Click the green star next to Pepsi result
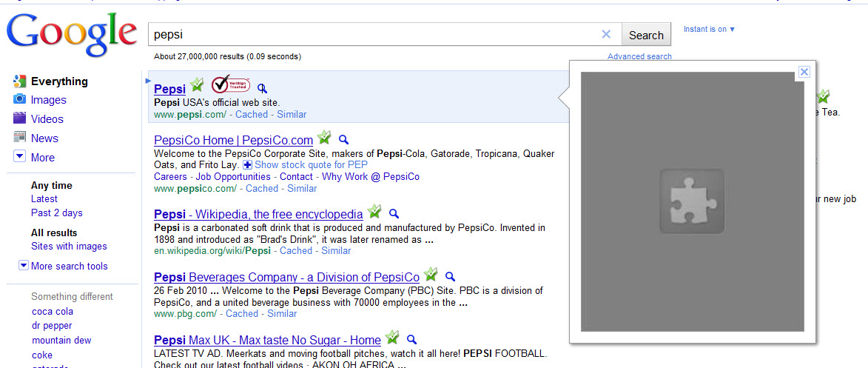Screen dimensions: 868x368 [x=196, y=85]
